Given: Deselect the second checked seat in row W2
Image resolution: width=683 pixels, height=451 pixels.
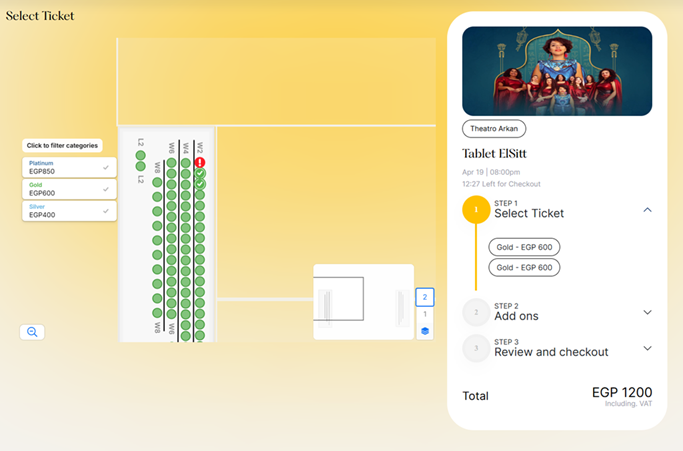Looking at the screenshot, I should 200,184.
